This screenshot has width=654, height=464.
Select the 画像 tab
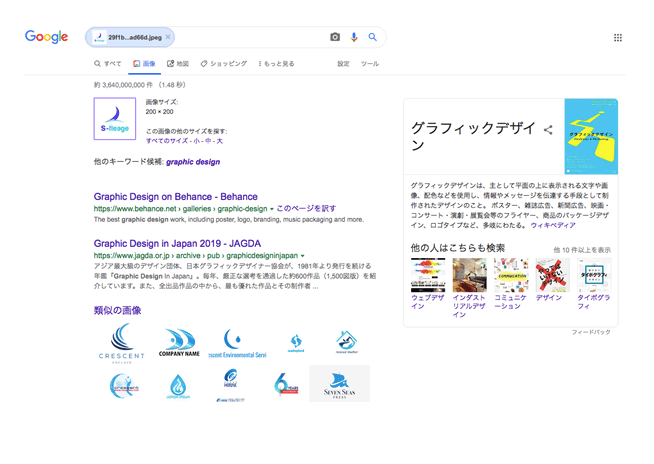pyautogui.click(x=144, y=64)
